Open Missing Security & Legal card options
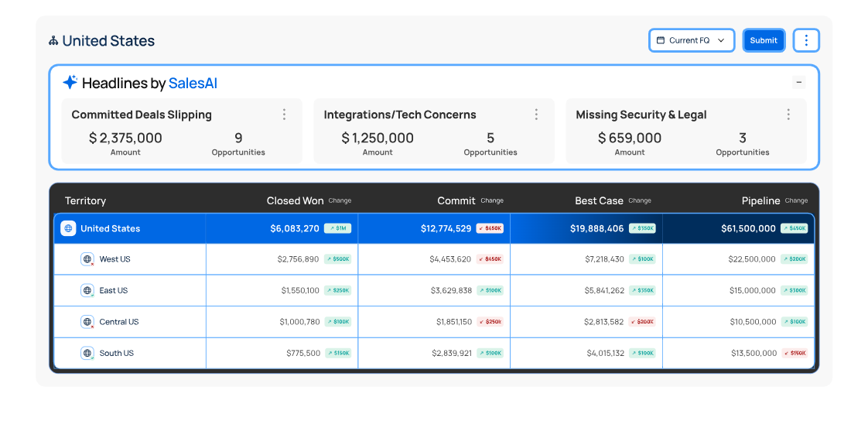The height and width of the screenshot is (438, 868). [x=788, y=114]
